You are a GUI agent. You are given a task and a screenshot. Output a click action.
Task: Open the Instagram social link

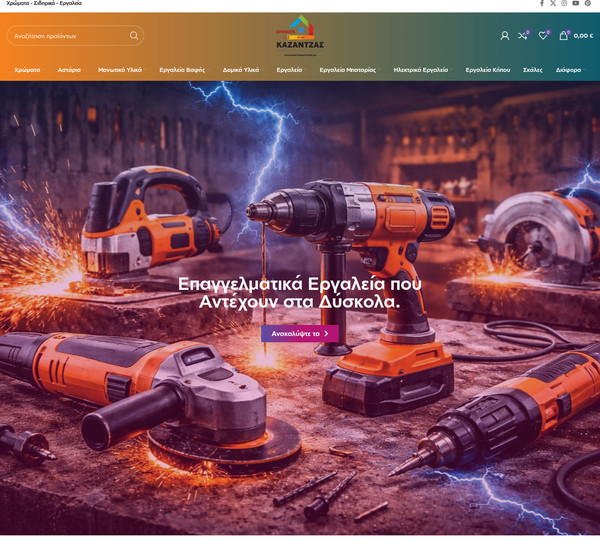(x=564, y=3)
